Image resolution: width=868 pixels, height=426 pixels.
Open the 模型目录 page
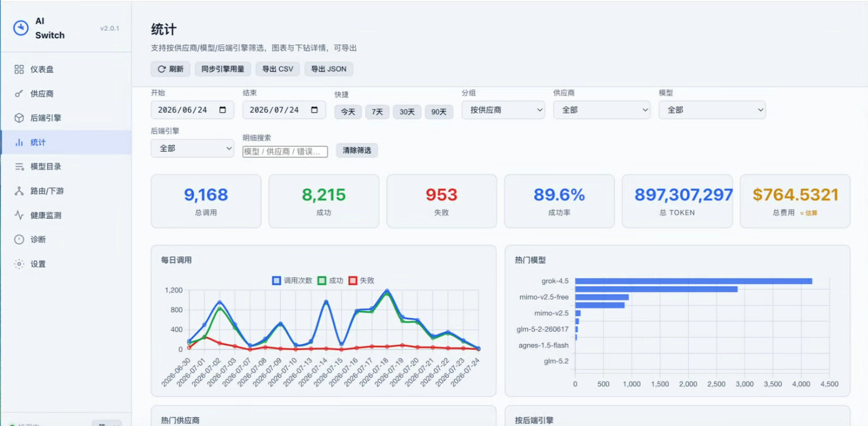(x=65, y=166)
